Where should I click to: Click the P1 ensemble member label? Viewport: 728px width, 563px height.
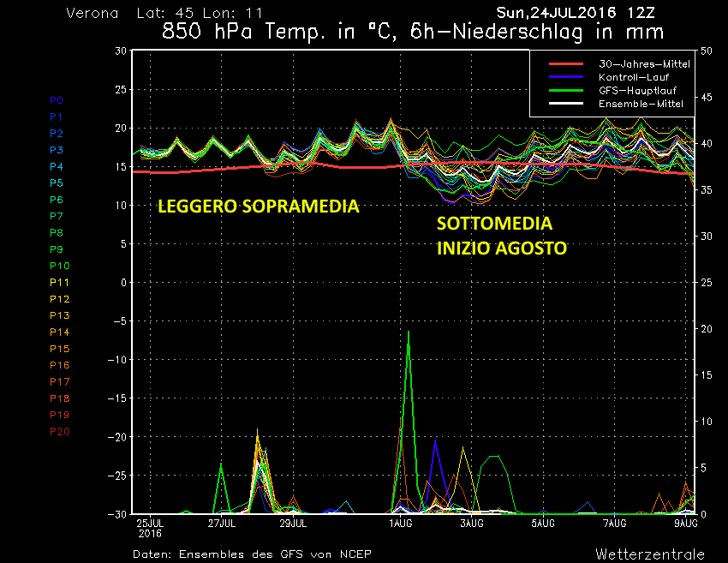click(57, 117)
